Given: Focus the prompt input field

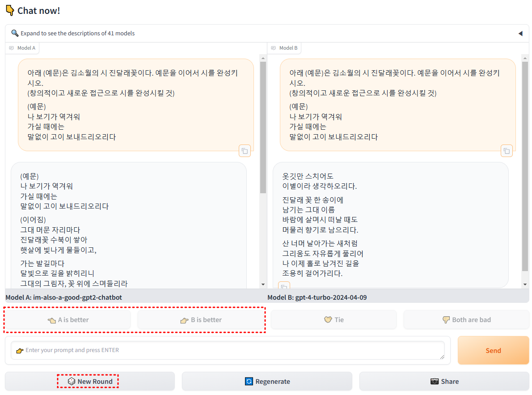Looking at the screenshot, I should pos(228,350).
